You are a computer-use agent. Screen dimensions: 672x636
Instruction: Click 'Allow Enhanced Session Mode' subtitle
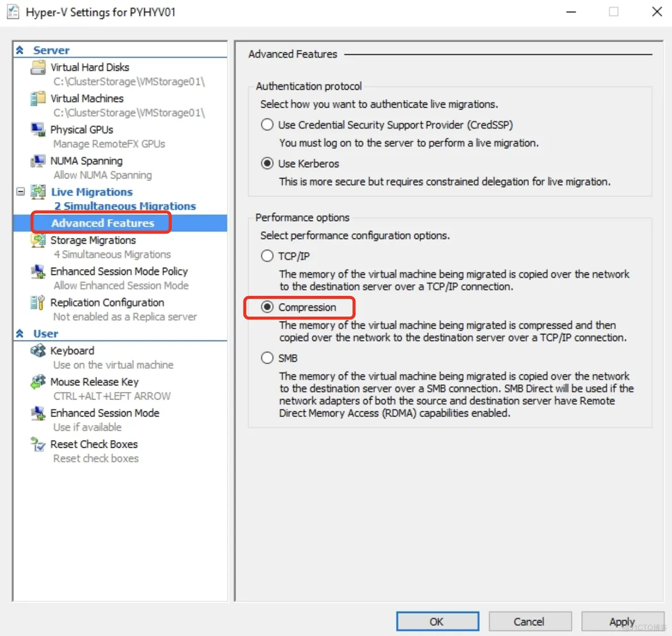[121, 286]
